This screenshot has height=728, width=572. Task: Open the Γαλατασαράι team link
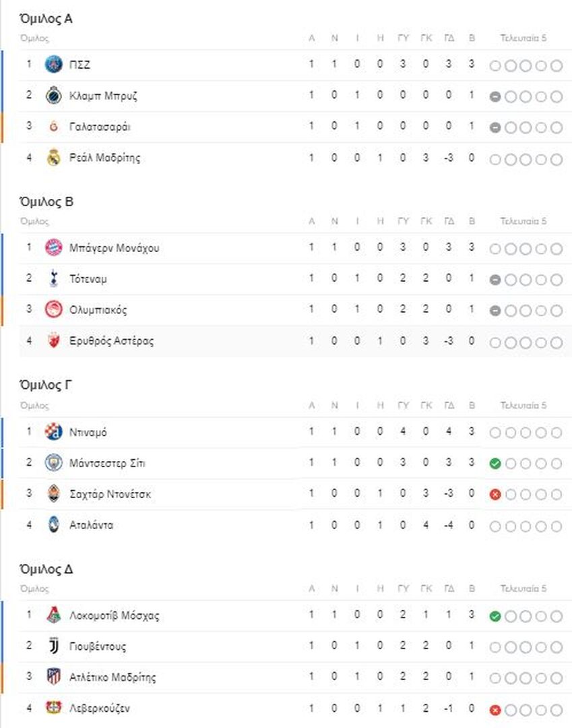(100, 127)
